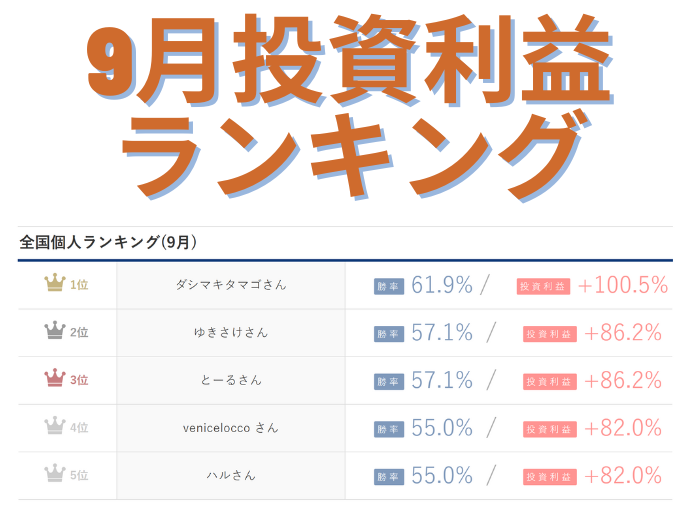Screen dimensions: 700x525
Task: Click the gold crown for 1st place
Action: pyautogui.click(x=55, y=284)
